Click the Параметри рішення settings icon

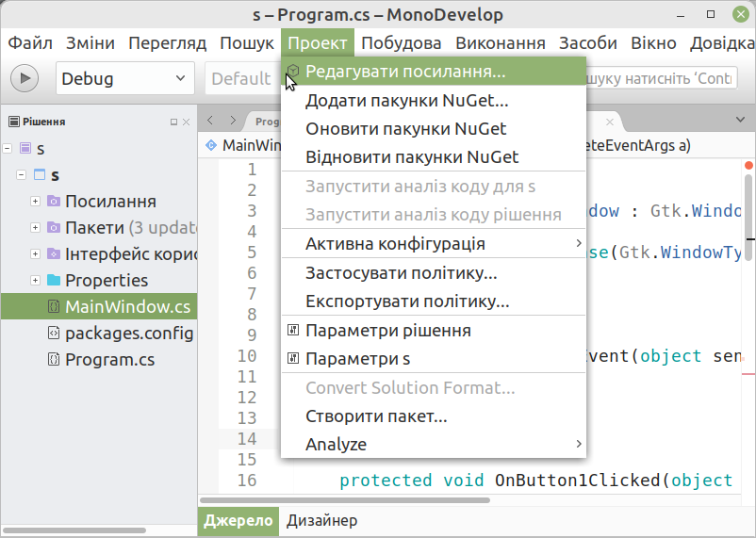tap(293, 330)
